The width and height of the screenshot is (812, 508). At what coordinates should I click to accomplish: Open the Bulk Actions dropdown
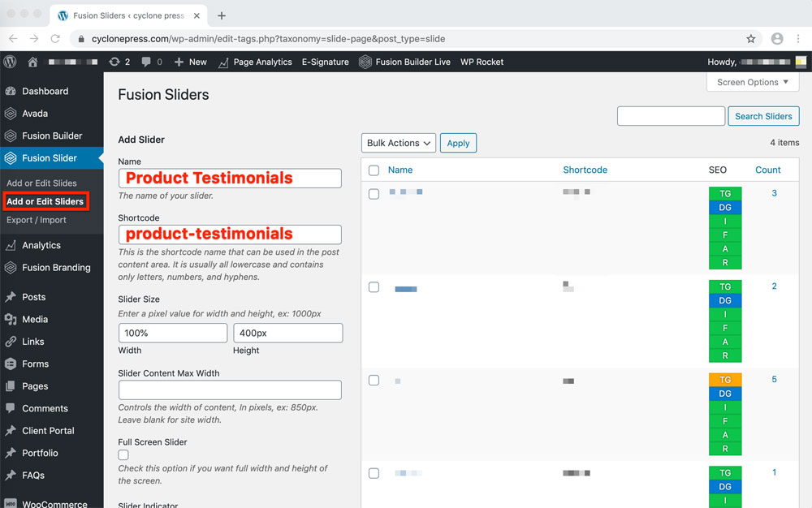[398, 144]
